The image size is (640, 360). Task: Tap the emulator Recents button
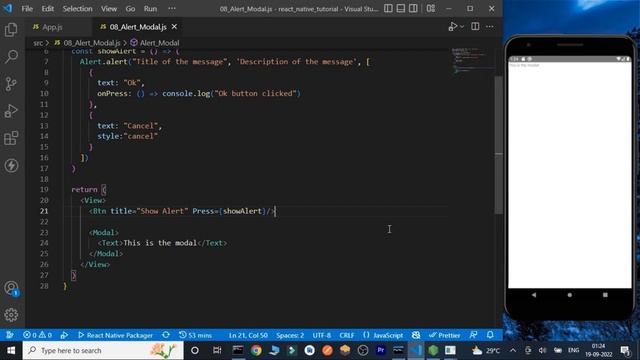pos(605,295)
